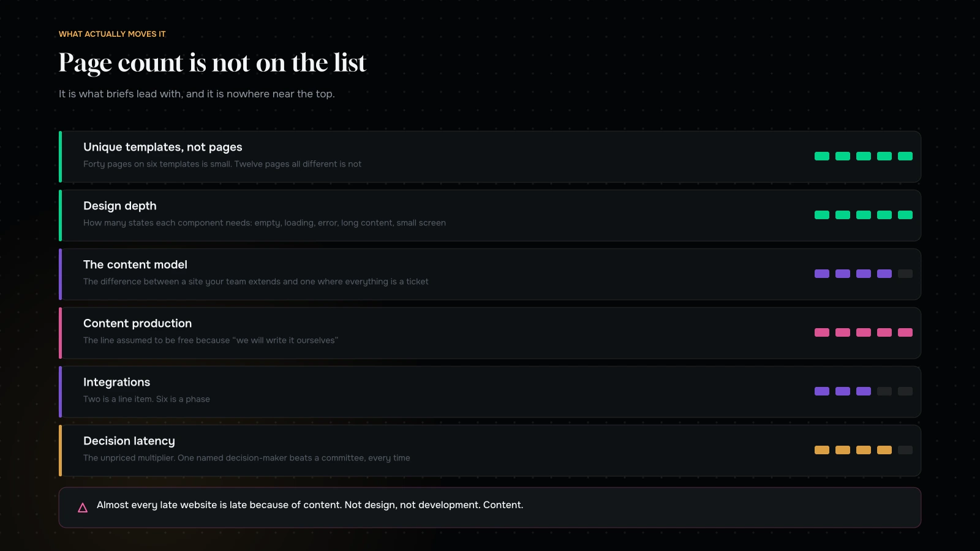980x551 pixels.
Task: Click the purple rating bar for content model
Action: click(864, 274)
